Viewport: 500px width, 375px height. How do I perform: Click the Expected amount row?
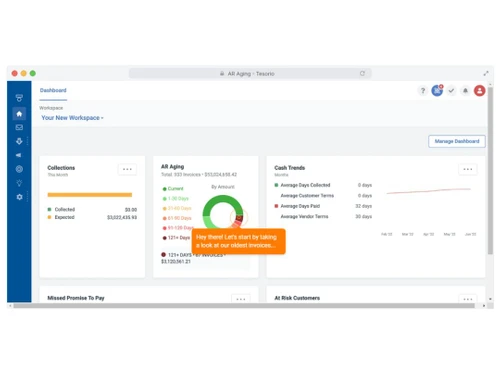click(x=92, y=217)
